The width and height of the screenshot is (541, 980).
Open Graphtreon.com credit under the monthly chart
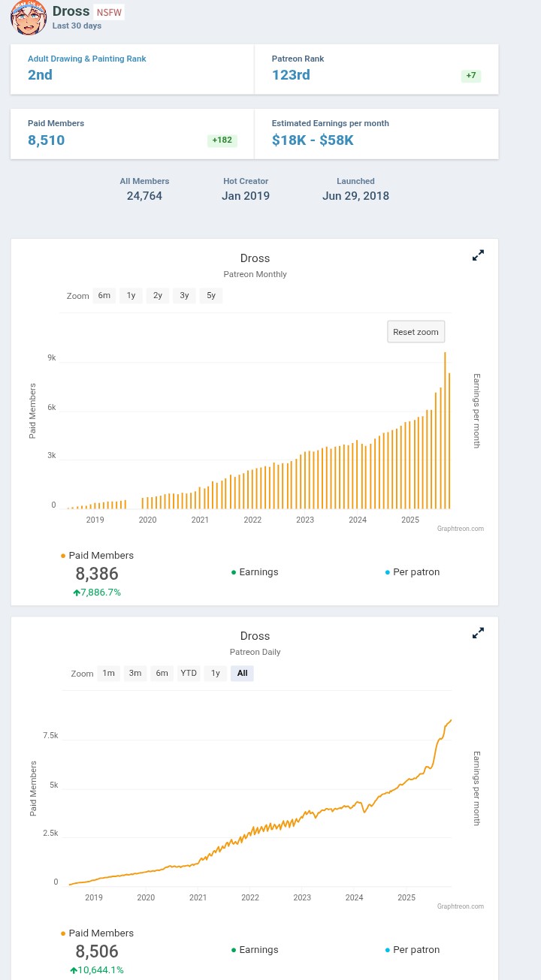click(x=460, y=529)
